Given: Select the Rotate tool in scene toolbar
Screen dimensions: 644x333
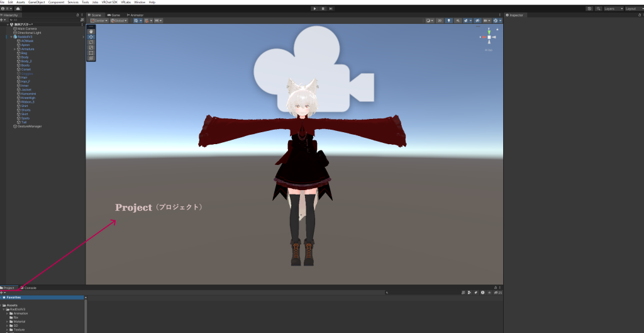Looking at the screenshot, I should pyautogui.click(x=91, y=42).
